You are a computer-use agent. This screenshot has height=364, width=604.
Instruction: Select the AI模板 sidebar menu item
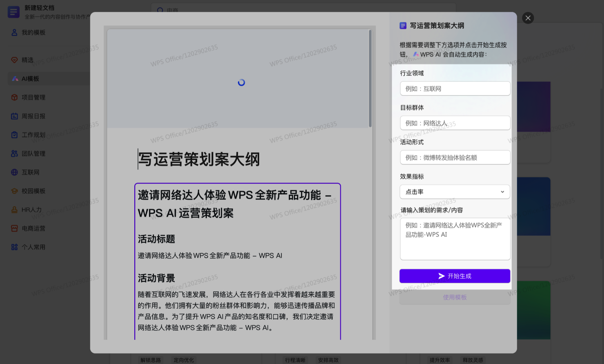[x=30, y=79]
